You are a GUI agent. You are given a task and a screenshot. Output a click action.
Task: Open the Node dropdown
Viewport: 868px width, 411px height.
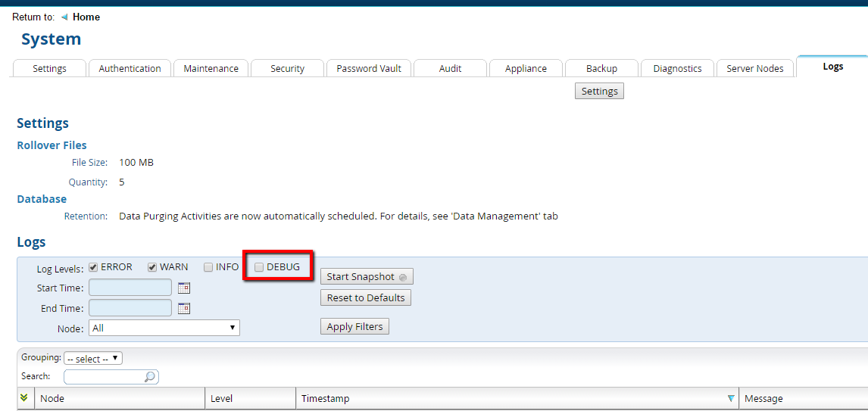pyautogui.click(x=164, y=328)
